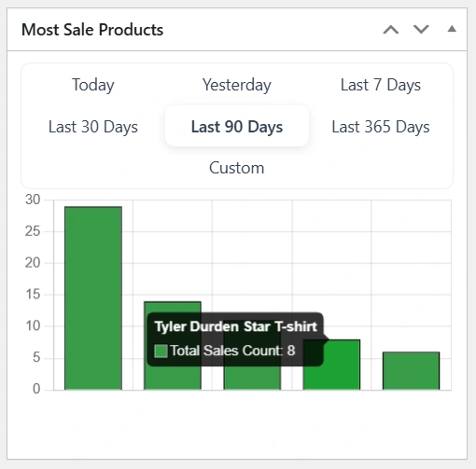Click the Most Sale Products heading

pyautogui.click(x=92, y=30)
